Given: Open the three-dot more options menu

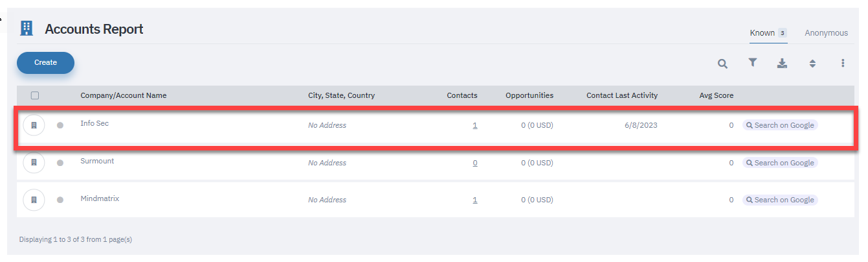Looking at the screenshot, I should pos(843,63).
